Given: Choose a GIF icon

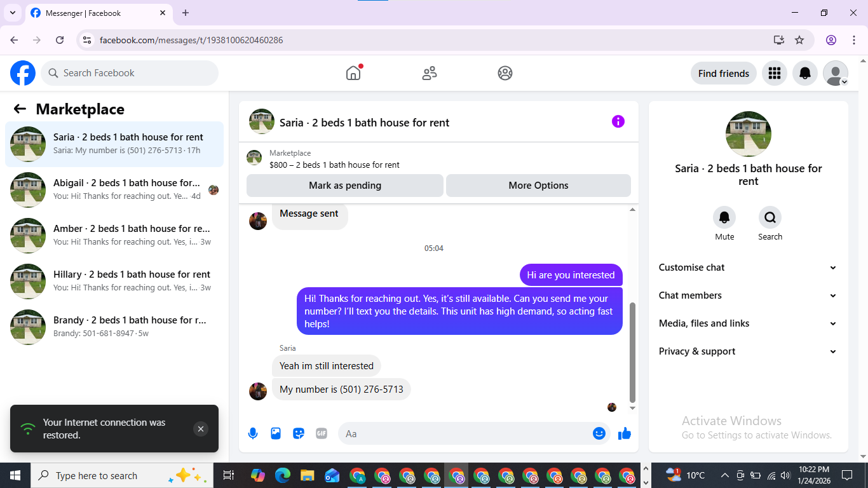Looking at the screenshot, I should point(322,433).
